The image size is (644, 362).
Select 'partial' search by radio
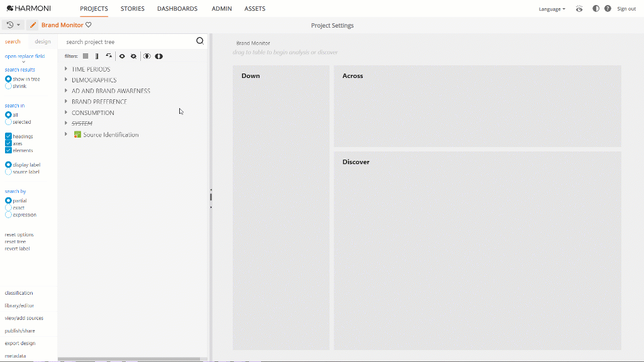click(8, 200)
